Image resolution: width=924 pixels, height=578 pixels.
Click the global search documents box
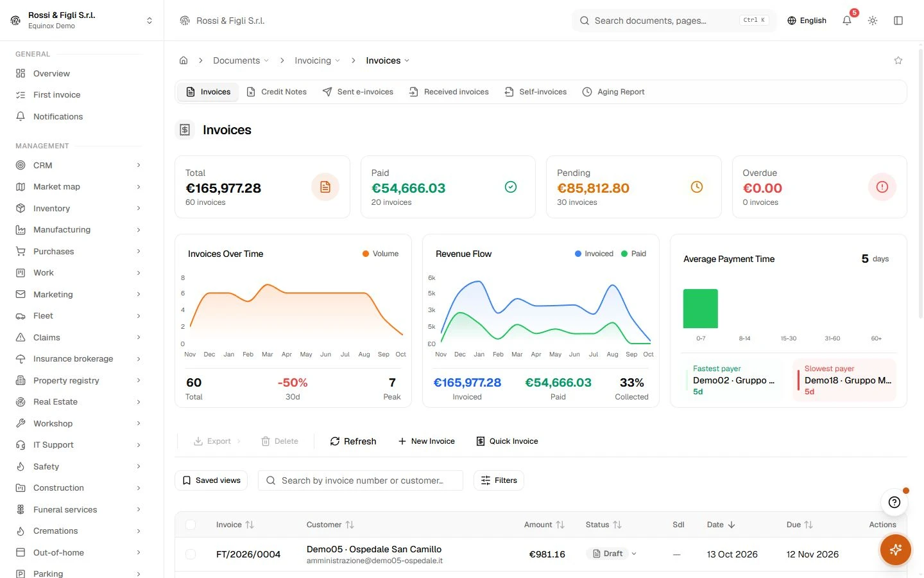tap(674, 21)
